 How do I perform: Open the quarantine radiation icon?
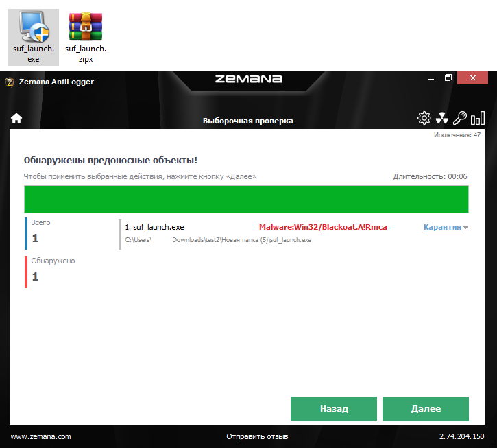442,118
